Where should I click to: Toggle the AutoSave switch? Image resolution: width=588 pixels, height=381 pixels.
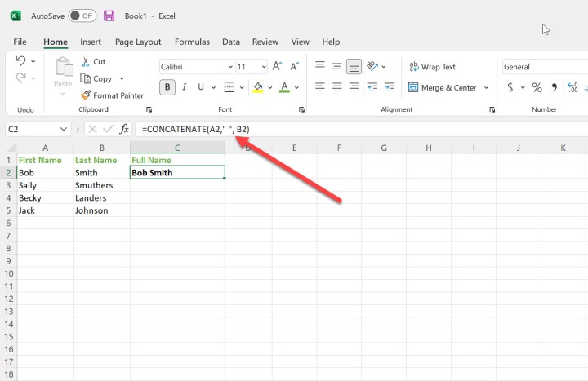[82, 16]
